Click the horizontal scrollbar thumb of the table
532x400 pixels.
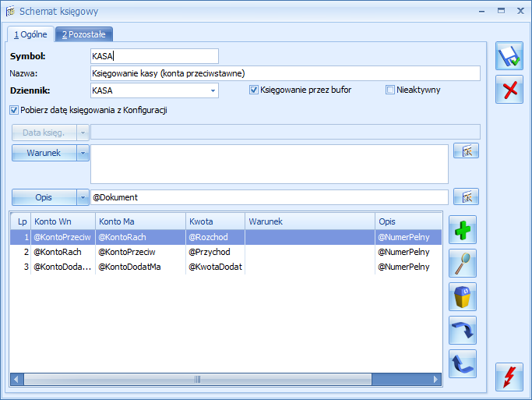tap(198, 379)
